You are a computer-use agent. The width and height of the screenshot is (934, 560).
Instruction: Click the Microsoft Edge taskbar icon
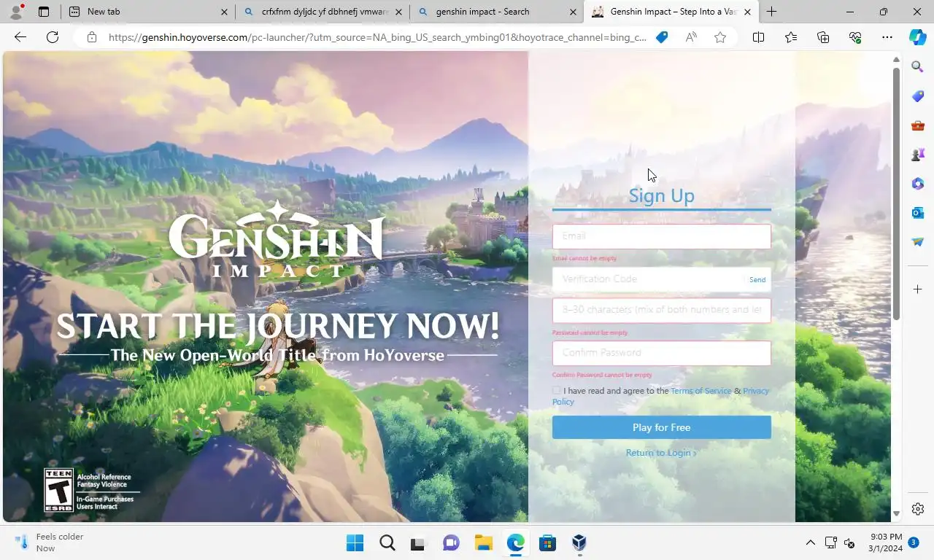515,542
